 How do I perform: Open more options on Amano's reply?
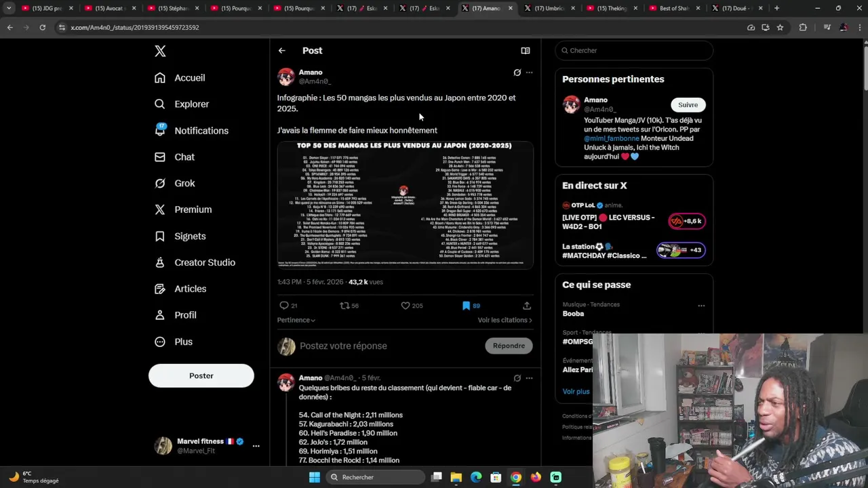pos(529,378)
